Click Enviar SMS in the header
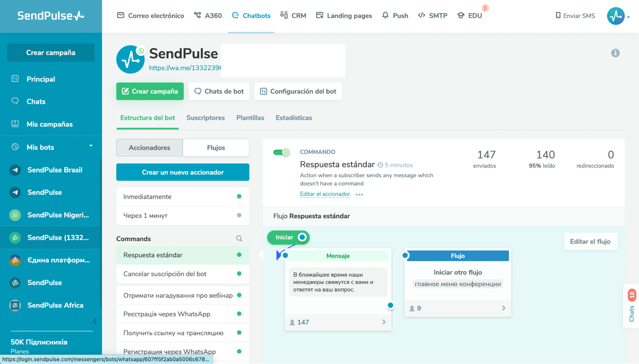 pos(575,16)
